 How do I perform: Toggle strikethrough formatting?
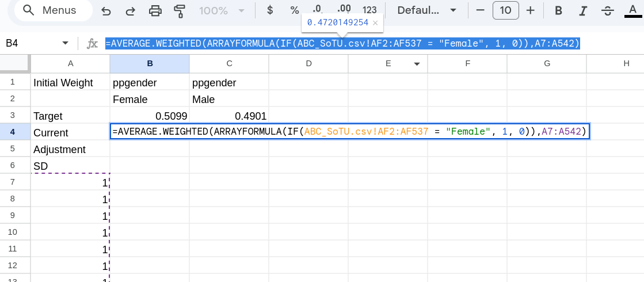(608, 10)
